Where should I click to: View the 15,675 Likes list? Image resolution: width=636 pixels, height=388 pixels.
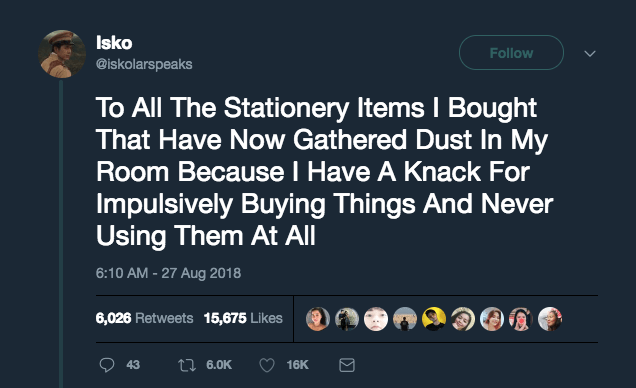point(243,318)
